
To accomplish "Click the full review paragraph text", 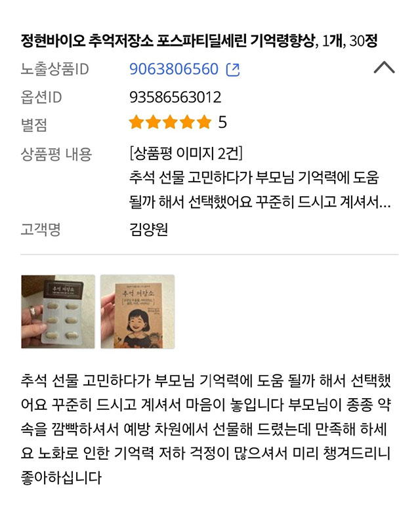I will coord(205,429).
